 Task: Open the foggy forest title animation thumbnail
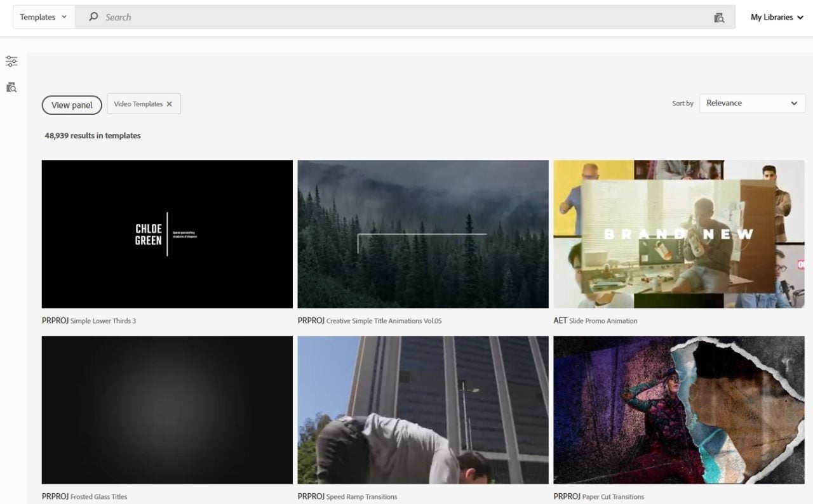coord(423,234)
